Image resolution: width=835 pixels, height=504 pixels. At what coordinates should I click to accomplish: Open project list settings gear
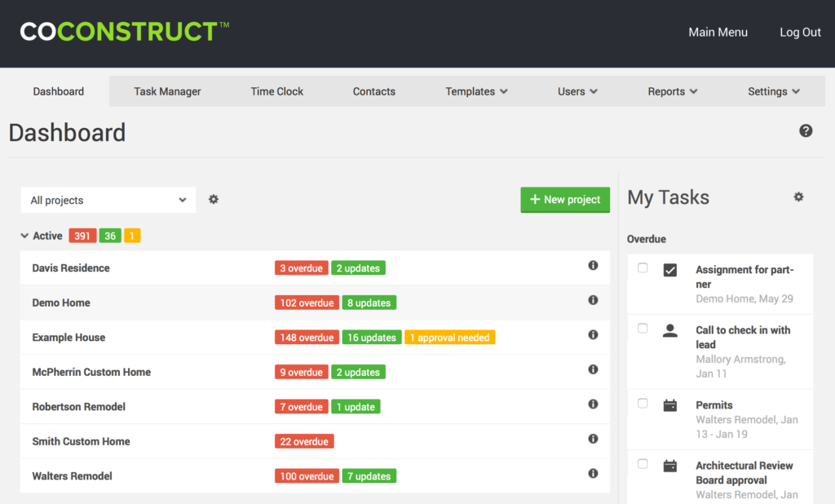[x=213, y=200]
